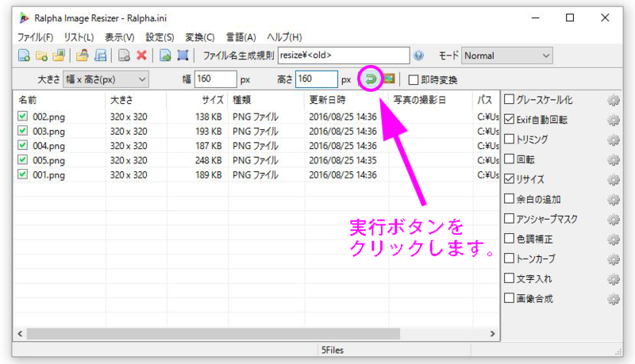
Task: Click the add folder with image icon
Action: tap(59, 56)
